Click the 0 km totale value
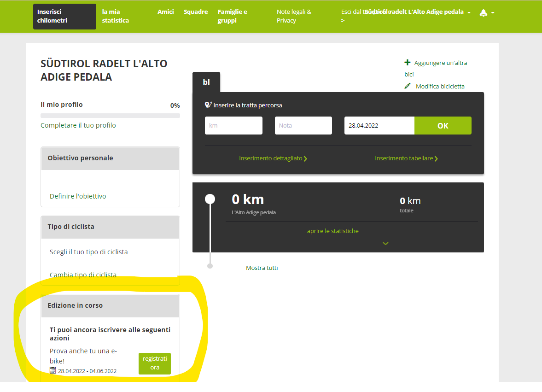Viewport: 542px width, 392px height. click(x=410, y=201)
